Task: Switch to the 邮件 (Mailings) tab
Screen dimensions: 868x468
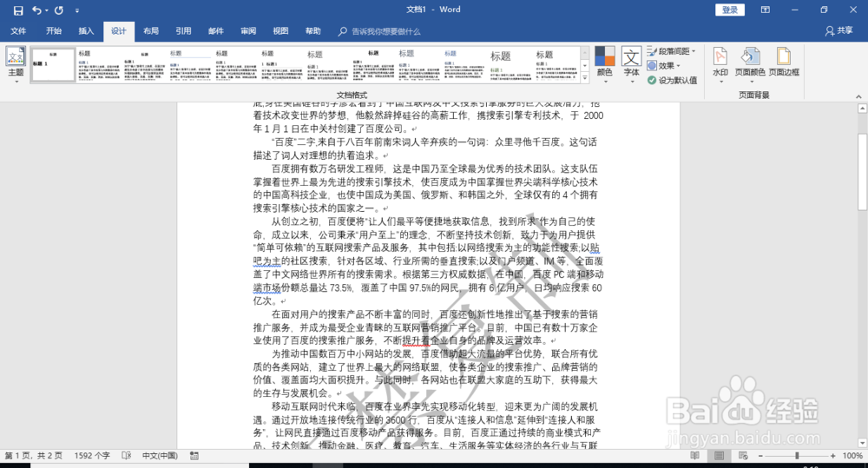Action: pos(216,31)
